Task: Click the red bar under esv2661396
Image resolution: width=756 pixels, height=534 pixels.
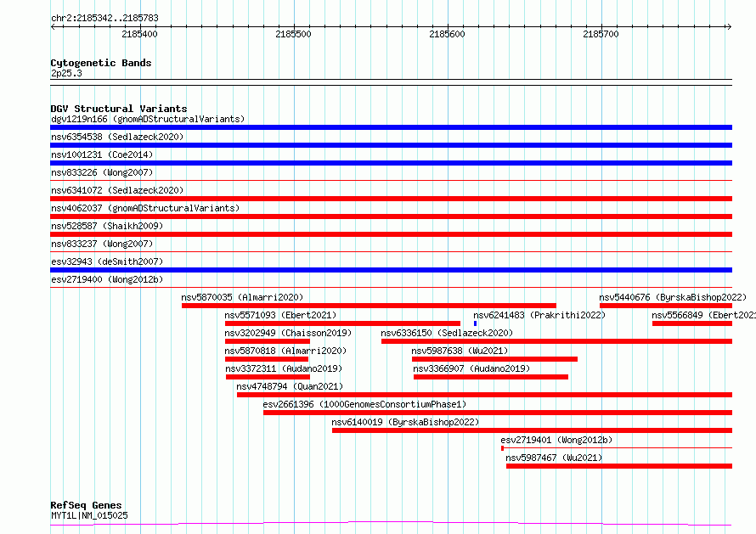Action: [498, 413]
